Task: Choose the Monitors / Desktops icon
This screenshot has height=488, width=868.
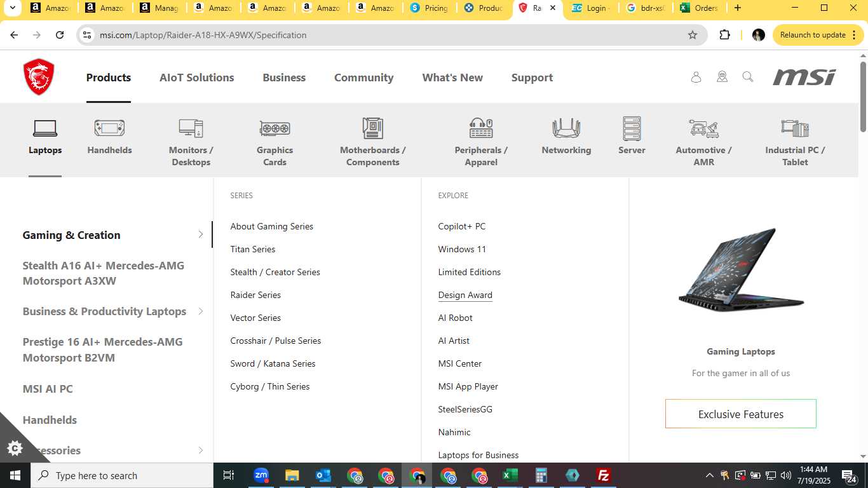Action: (x=191, y=128)
